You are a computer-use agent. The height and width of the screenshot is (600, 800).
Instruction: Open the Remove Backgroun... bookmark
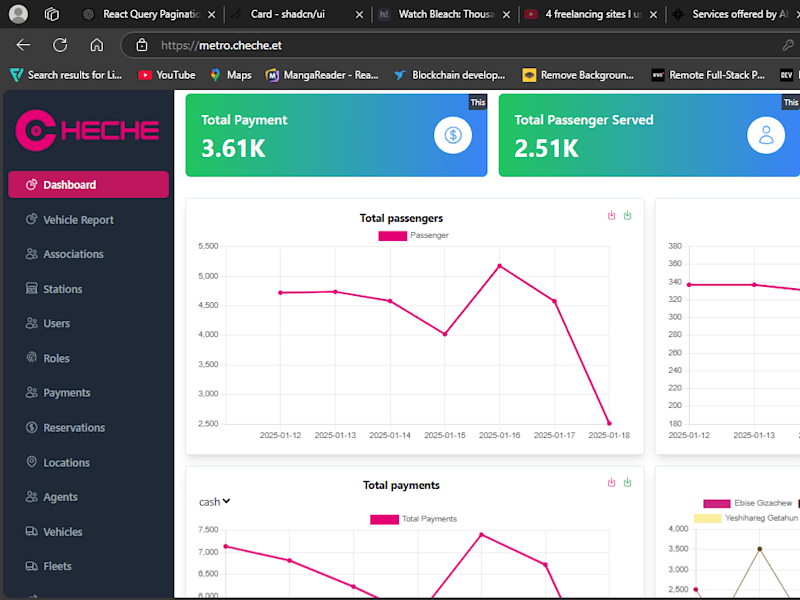578,75
